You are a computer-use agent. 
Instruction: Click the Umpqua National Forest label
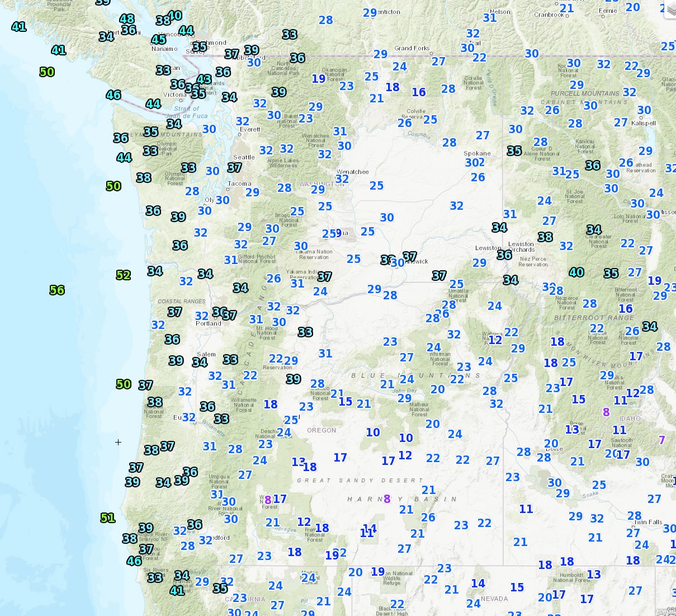click(219, 482)
